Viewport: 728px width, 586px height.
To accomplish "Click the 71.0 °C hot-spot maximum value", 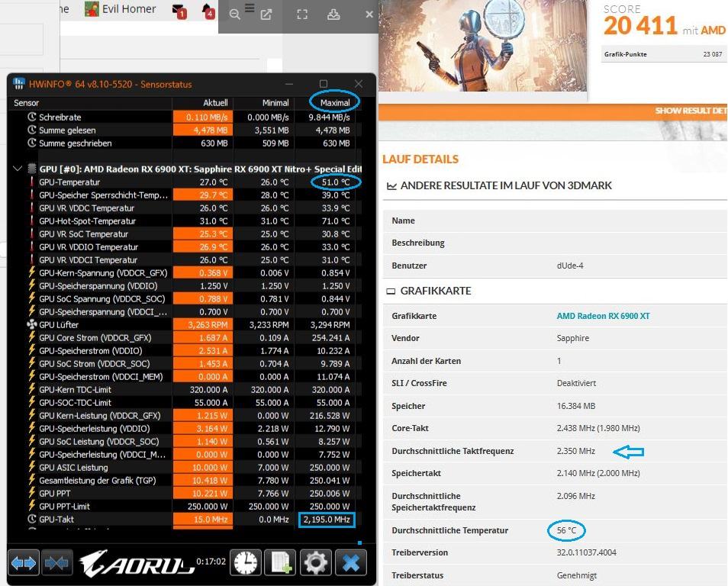I will click(336, 221).
